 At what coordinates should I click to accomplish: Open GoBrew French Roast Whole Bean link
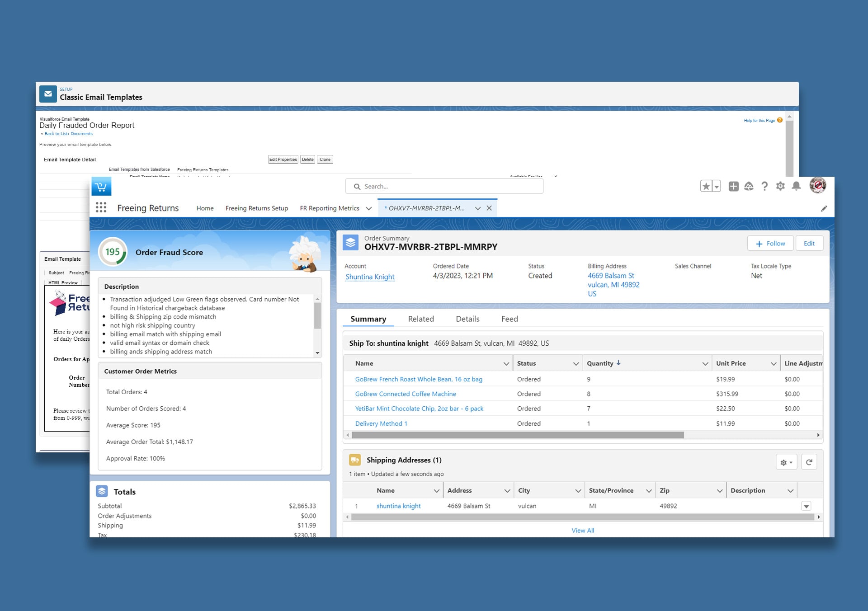[419, 379]
